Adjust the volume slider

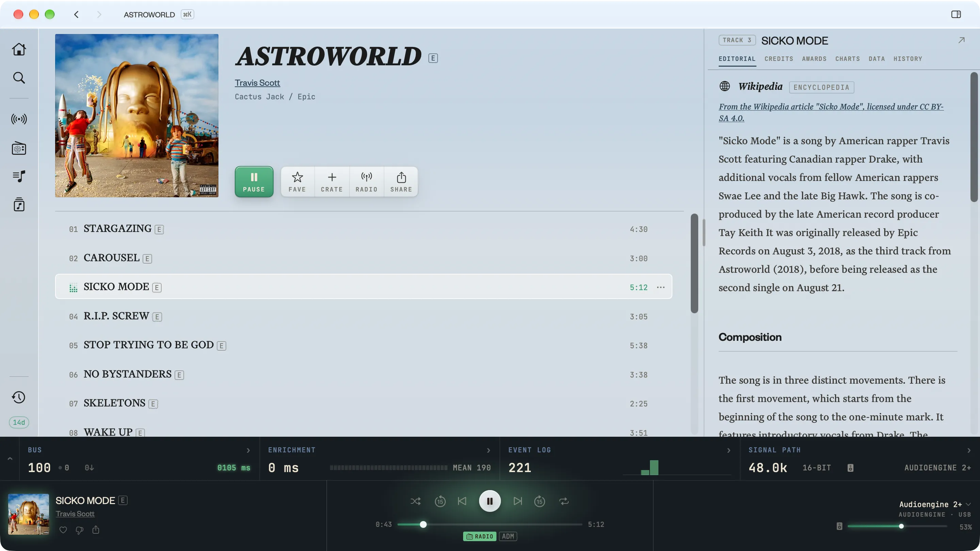[x=897, y=526]
